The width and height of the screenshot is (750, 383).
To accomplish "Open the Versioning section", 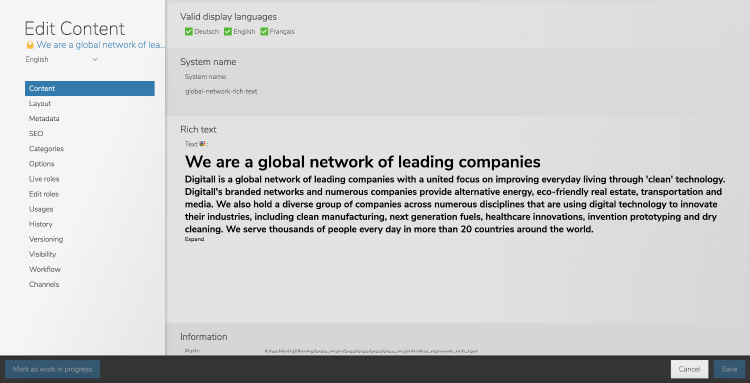I will pyautogui.click(x=46, y=239).
